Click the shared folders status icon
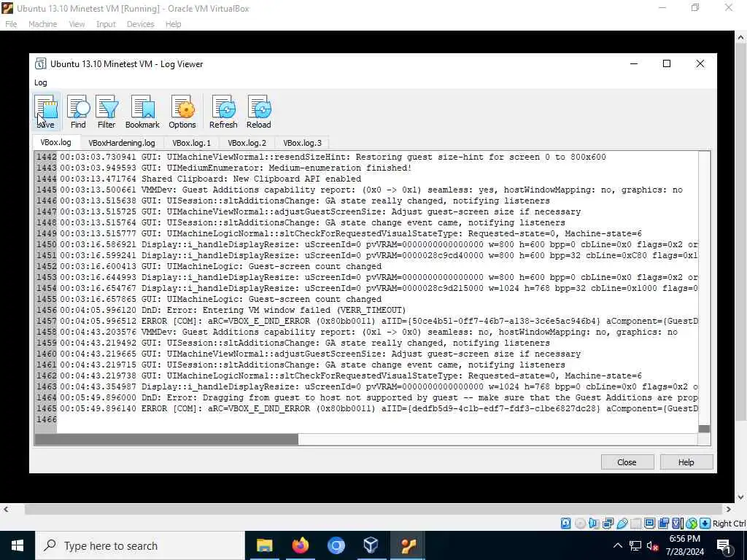Screen dimensions: 747x560 pos(635,524)
